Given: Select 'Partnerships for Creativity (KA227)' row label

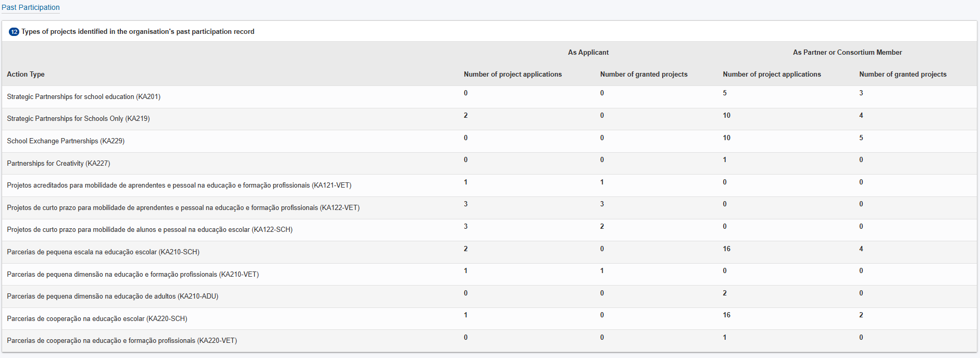Looking at the screenshot, I should pos(58,163).
